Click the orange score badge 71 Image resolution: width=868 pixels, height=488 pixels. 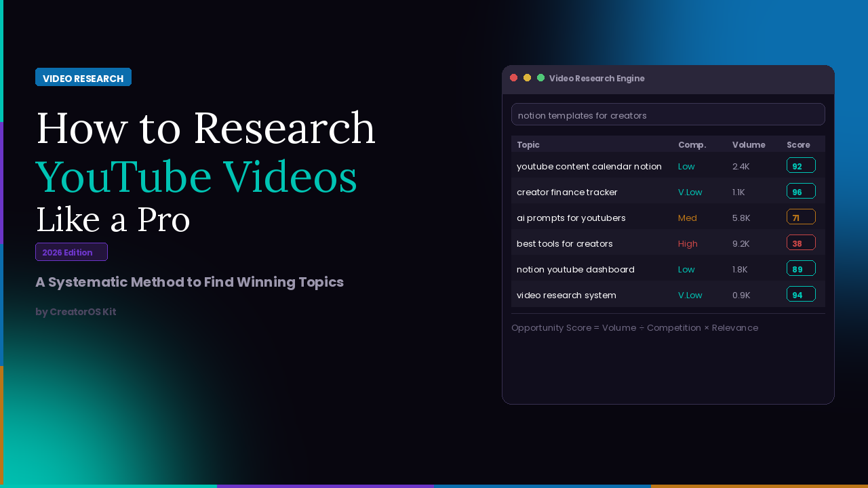pyautogui.click(x=801, y=217)
